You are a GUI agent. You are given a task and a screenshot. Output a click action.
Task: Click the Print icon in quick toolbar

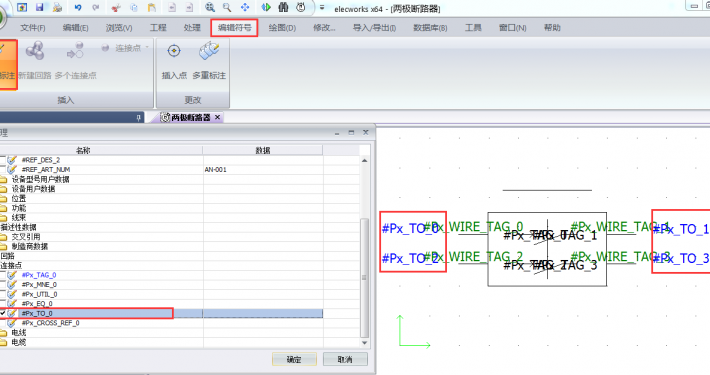click(57, 7)
